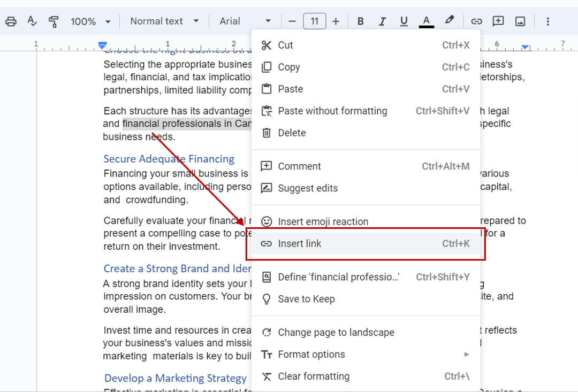Select the Paint format tool
This screenshot has width=578, height=392.
click(54, 21)
